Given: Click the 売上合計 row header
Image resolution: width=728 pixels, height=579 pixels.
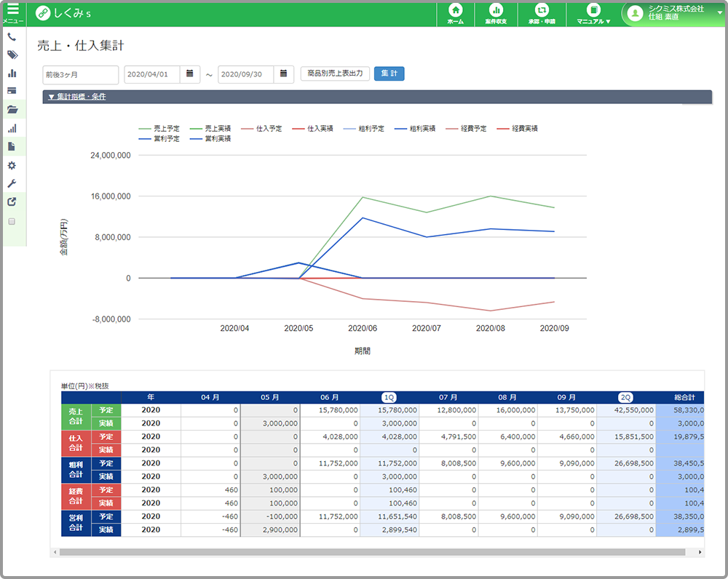Looking at the screenshot, I should 76,417.
